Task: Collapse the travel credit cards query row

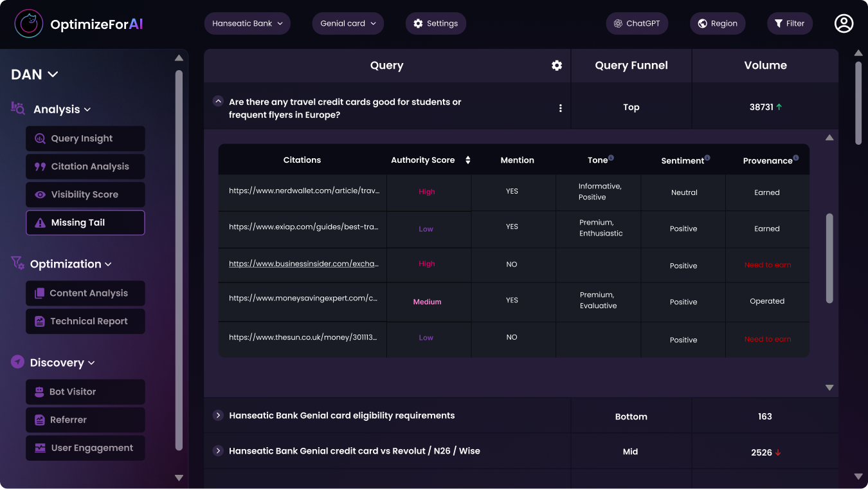Action: [218, 102]
